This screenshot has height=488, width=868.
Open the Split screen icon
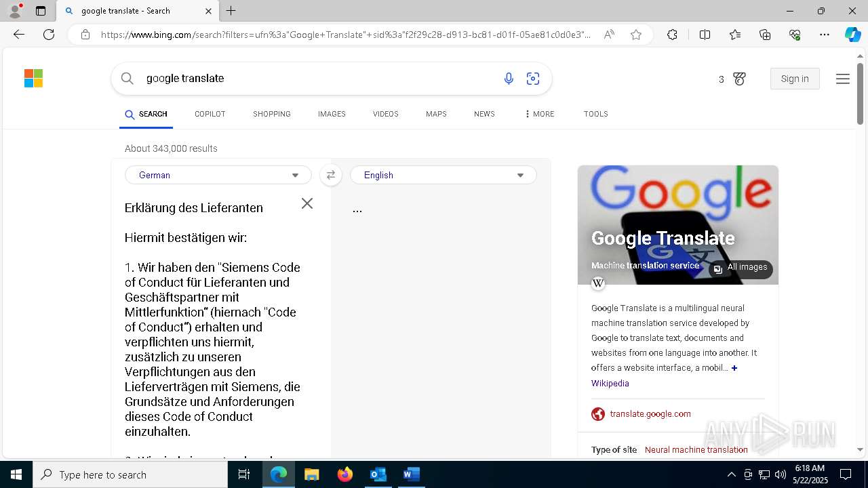[x=705, y=35]
